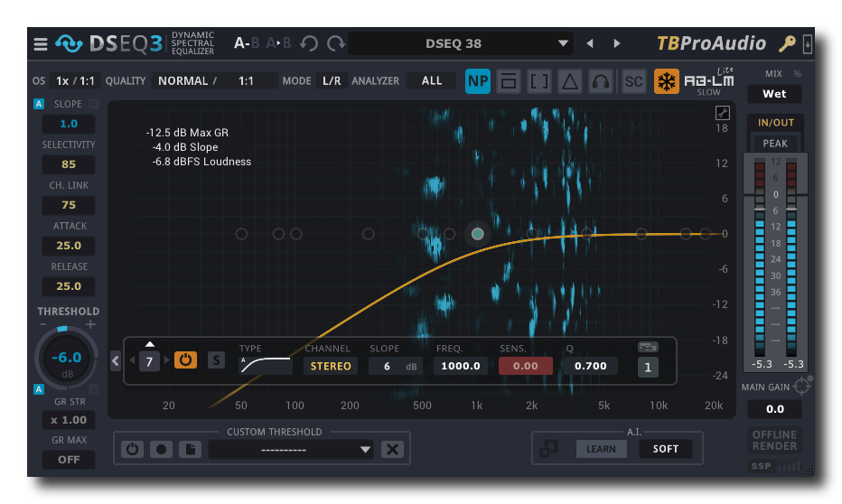Open the QUALITY NORMAL selector
The image size is (842, 504).
186,81
